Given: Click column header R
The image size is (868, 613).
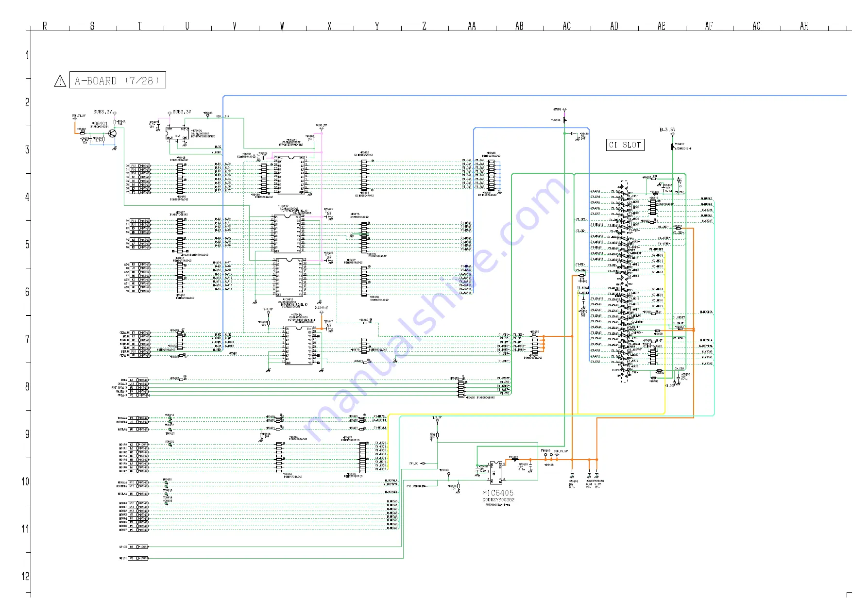Looking at the screenshot, I should tap(45, 26).
